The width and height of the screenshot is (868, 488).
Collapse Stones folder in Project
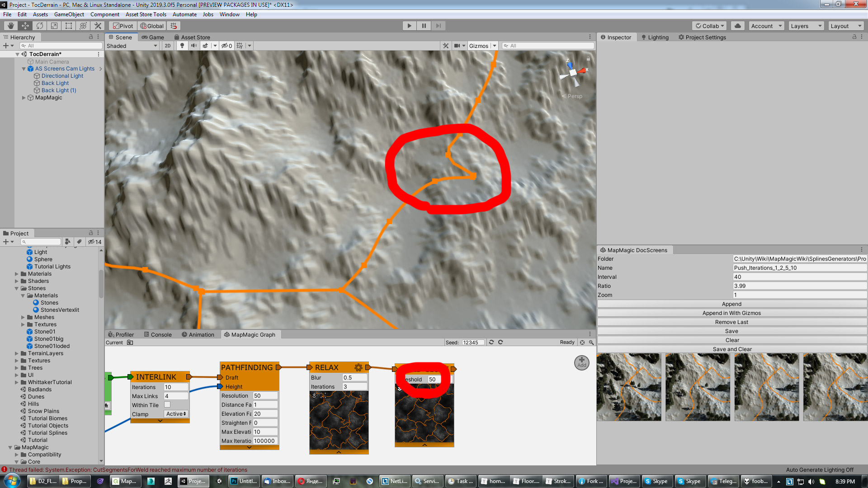coord(17,288)
